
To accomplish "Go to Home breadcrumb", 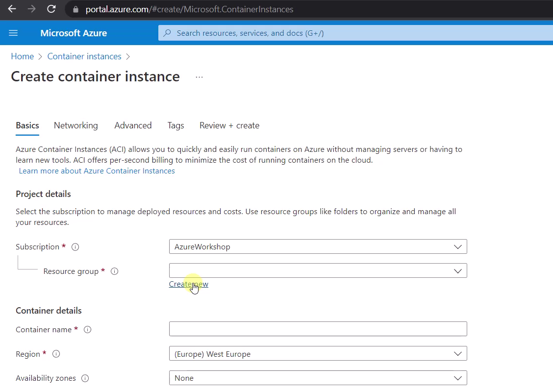I will tap(22, 56).
